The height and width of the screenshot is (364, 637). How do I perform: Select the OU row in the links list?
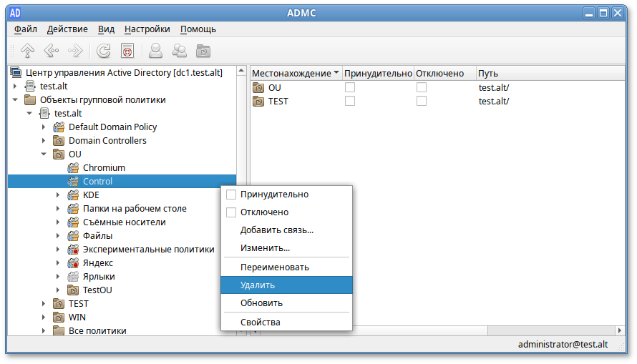[x=275, y=87]
